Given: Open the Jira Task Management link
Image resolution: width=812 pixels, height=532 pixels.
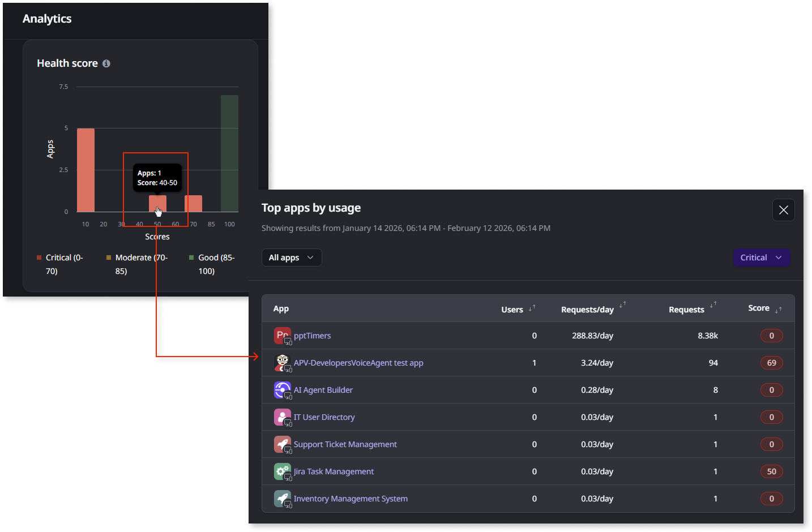Looking at the screenshot, I should tap(334, 471).
